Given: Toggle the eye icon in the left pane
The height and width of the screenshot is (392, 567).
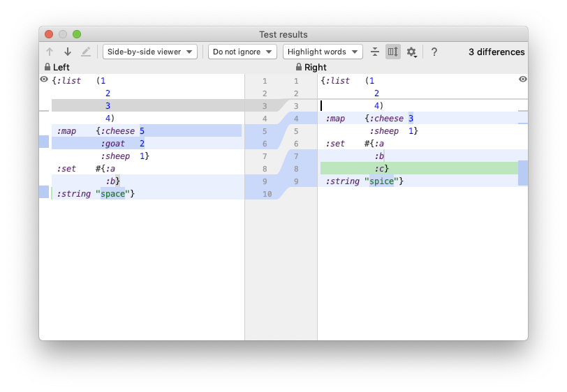Looking at the screenshot, I should (x=44, y=79).
